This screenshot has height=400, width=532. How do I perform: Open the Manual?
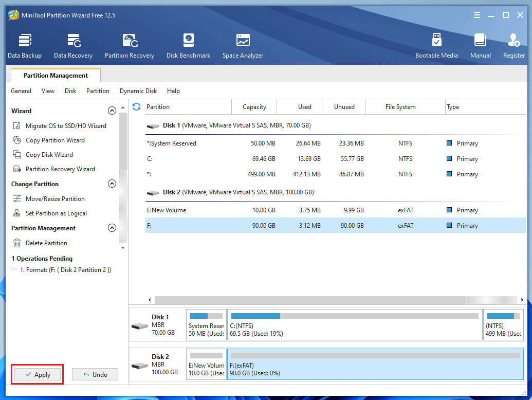(x=481, y=46)
